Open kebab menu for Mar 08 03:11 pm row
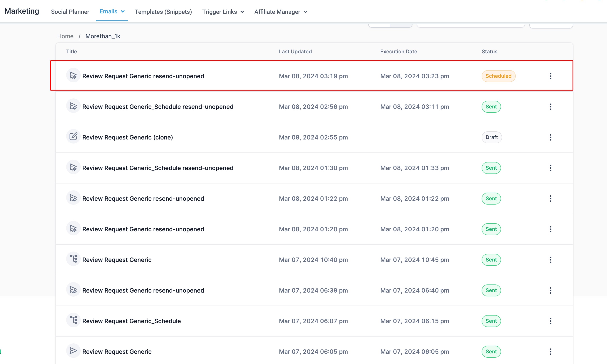This screenshot has height=364, width=607. pos(550,107)
